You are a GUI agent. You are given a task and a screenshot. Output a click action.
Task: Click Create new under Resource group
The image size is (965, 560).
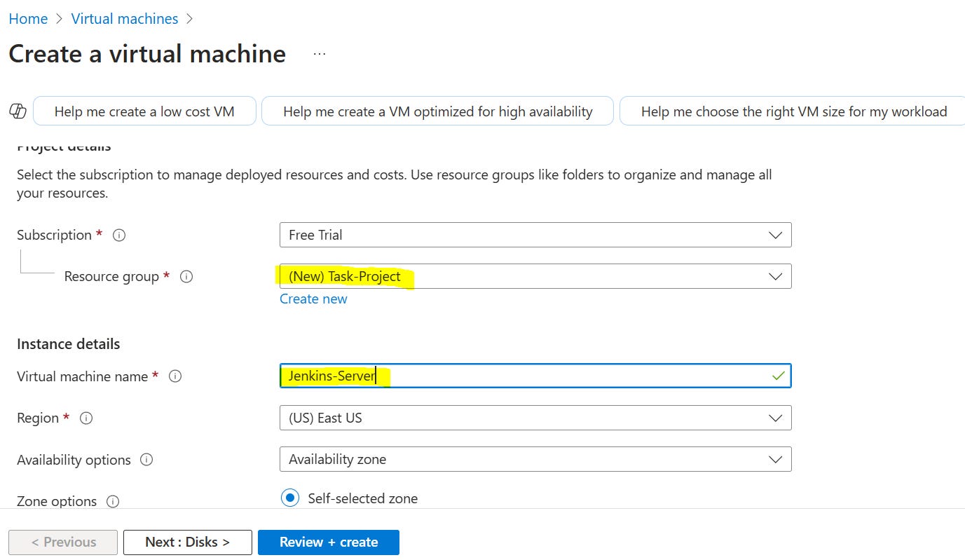313,299
